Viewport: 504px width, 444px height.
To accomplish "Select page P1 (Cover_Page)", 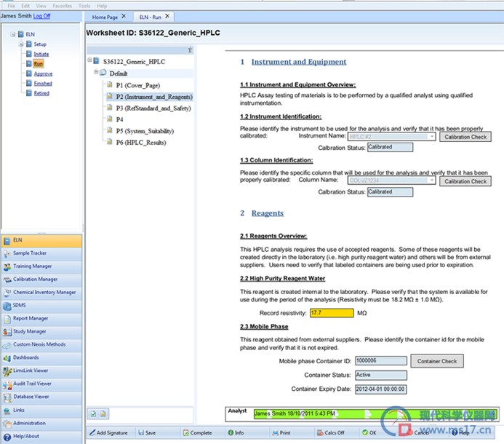I will click(x=138, y=85).
